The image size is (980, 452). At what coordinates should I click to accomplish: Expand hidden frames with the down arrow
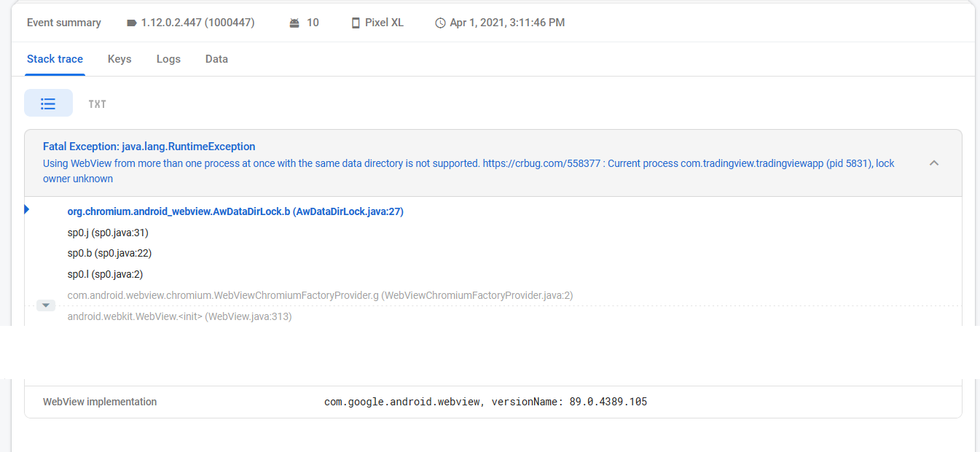(46, 305)
